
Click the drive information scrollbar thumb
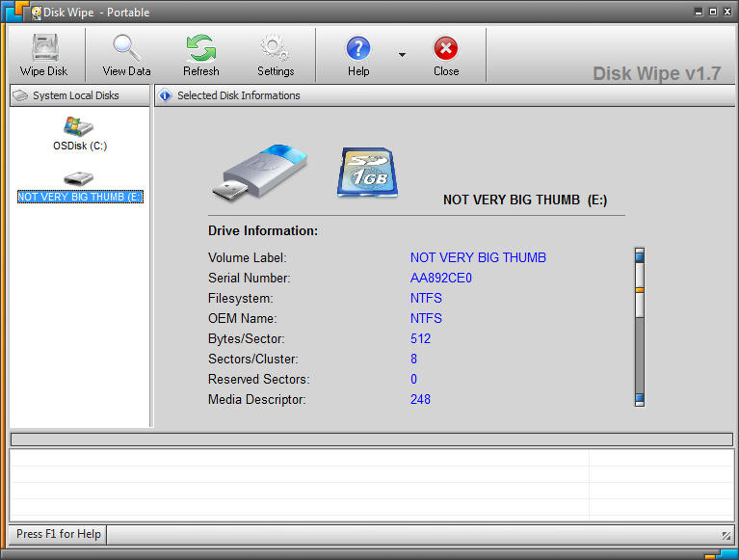(x=640, y=290)
